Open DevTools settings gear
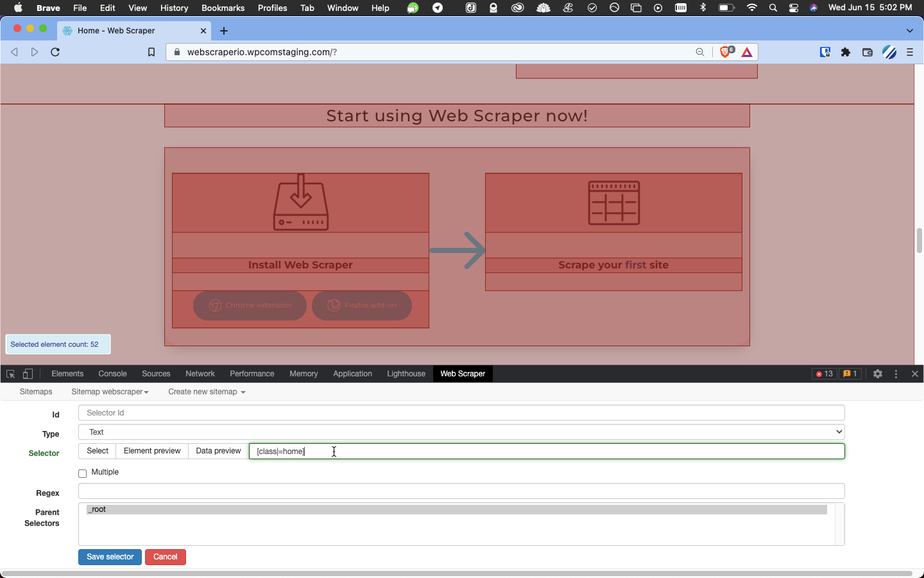Viewport: 924px width, 578px height. [x=878, y=374]
